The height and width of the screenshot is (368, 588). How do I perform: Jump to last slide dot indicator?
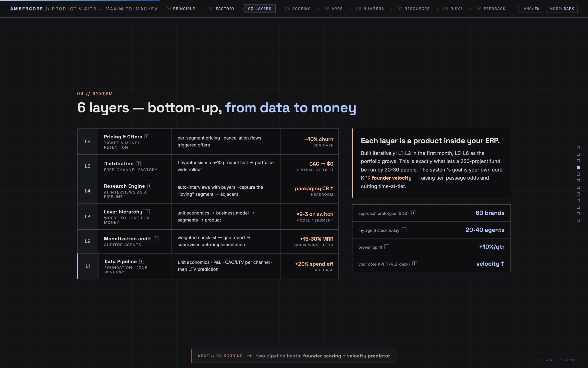click(578, 221)
